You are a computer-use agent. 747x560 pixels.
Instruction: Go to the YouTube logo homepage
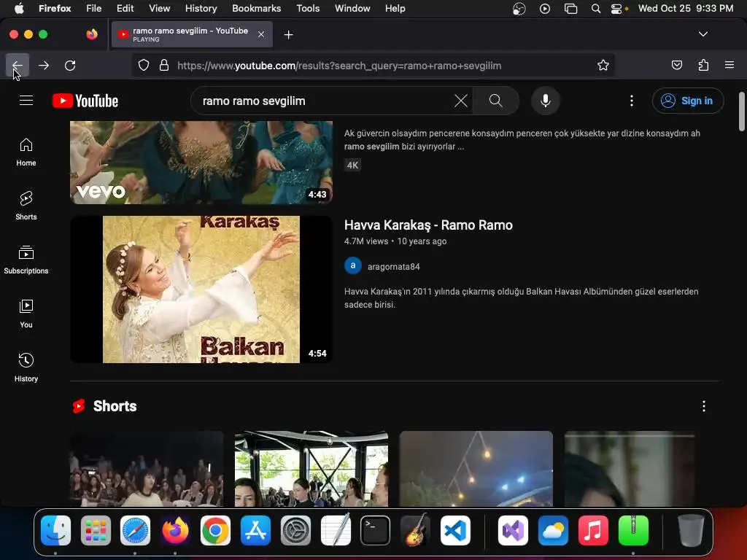pos(85,101)
